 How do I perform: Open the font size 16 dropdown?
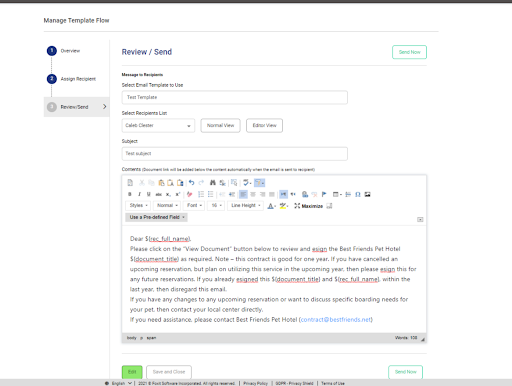(x=216, y=206)
